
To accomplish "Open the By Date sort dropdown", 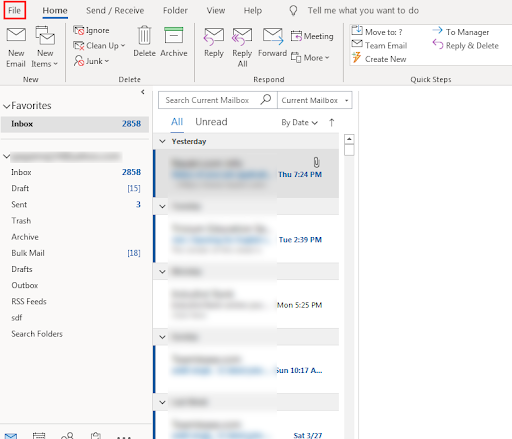I will point(299,123).
